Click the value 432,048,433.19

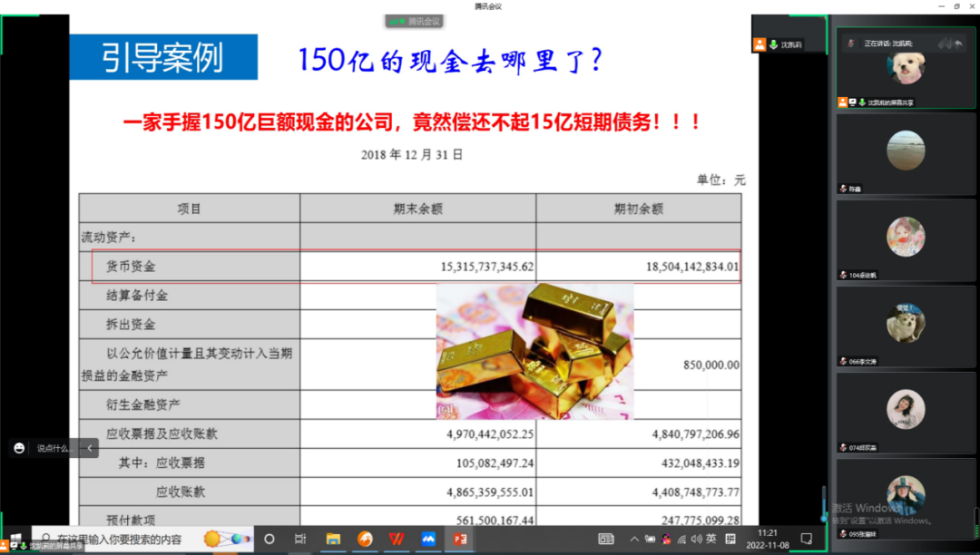tap(701, 462)
